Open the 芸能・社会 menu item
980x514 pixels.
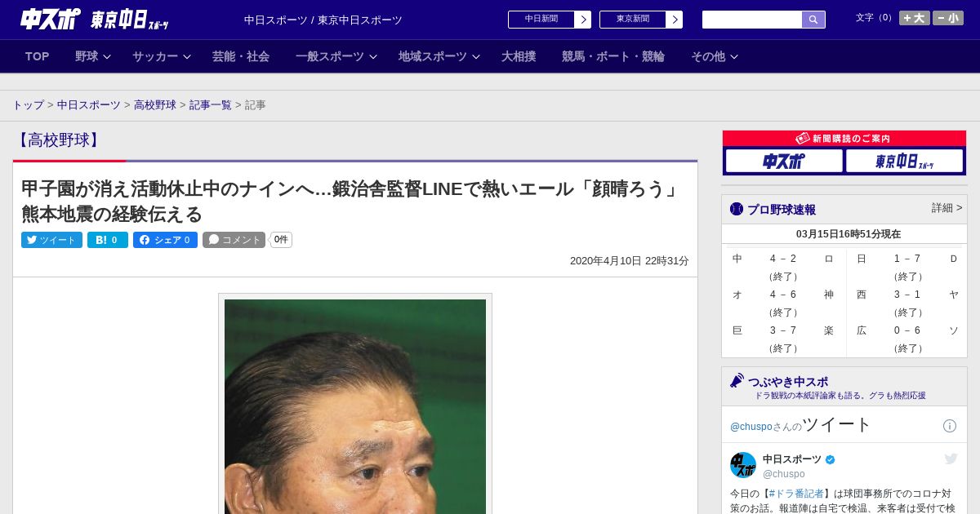241,56
